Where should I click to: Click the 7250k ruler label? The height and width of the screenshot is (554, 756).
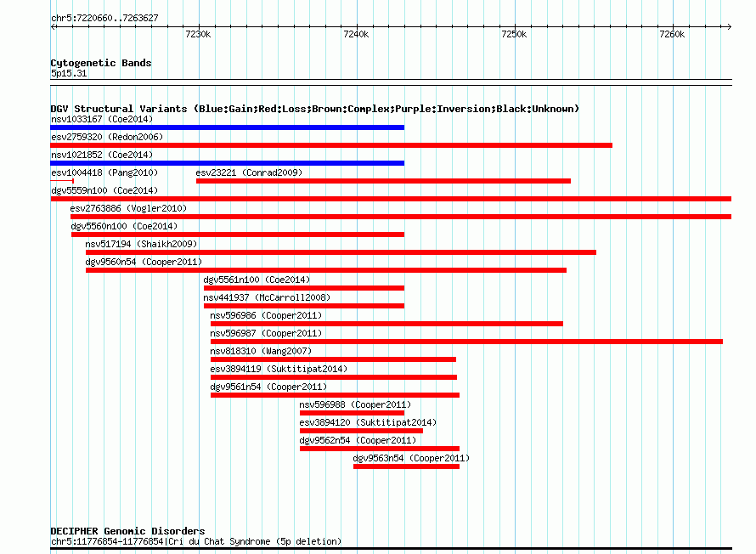click(515, 34)
